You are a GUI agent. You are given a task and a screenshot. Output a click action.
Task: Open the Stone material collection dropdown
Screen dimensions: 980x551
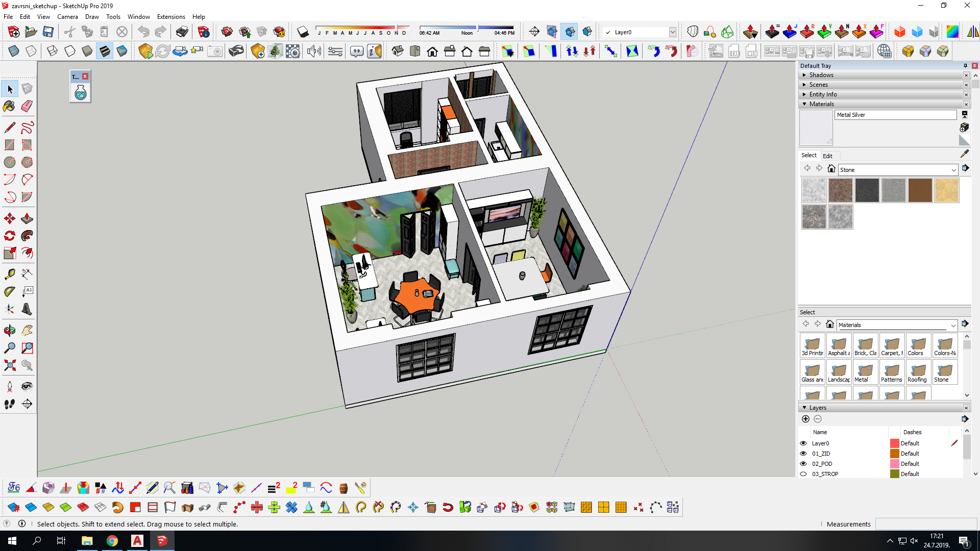pyautogui.click(x=953, y=170)
